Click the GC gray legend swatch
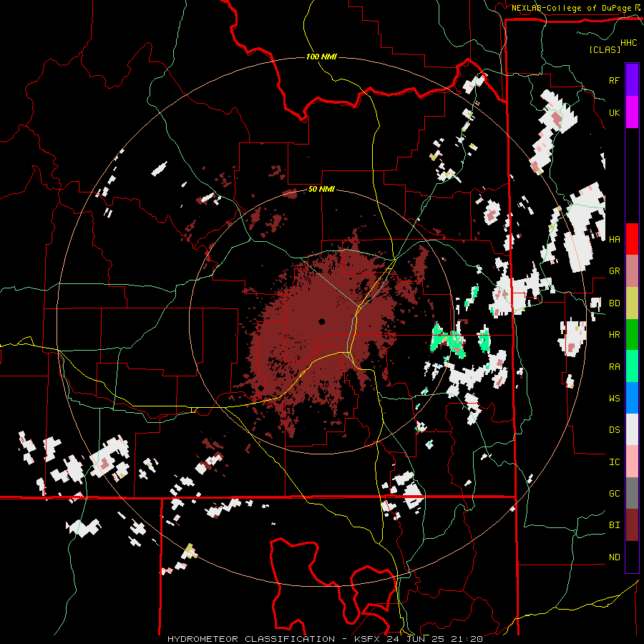Screen dimensions: 644x644 click(632, 493)
